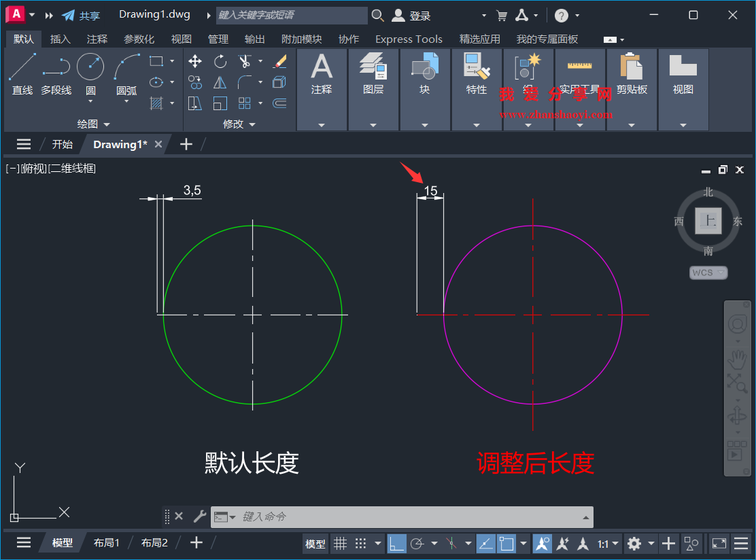Select the Trim scissors tool
The height and width of the screenshot is (560, 756).
245,61
